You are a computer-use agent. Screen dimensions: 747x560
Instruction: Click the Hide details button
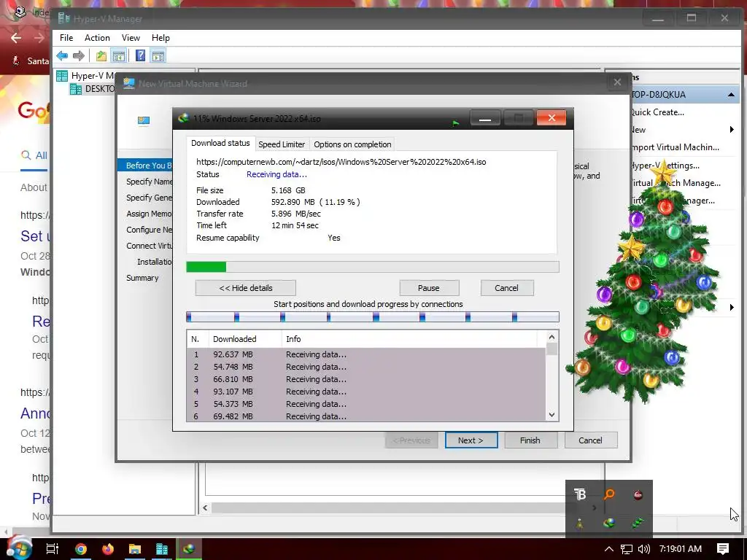(246, 288)
